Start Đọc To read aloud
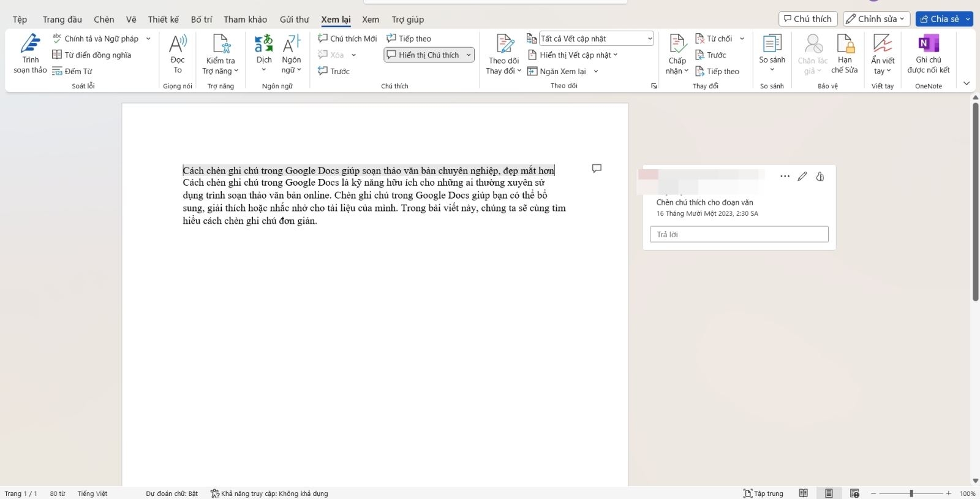This screenshot has width=980, height=499. point(178,54)
